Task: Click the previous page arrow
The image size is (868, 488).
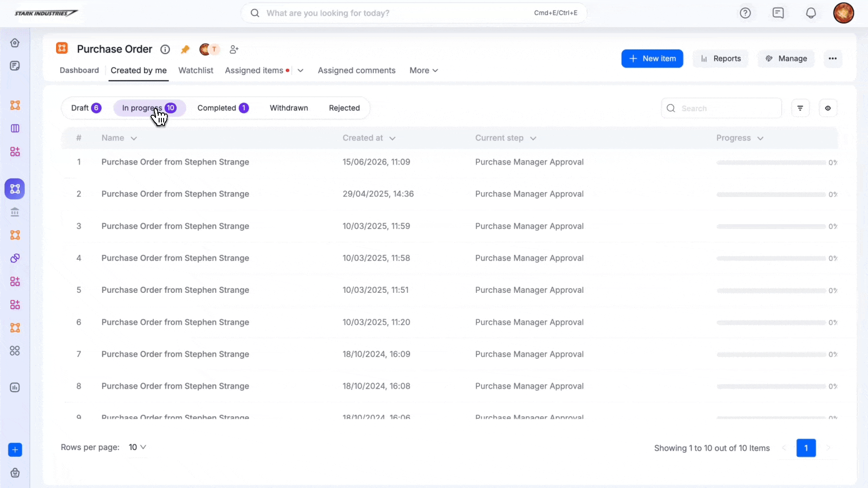Action: coord(784,448)
